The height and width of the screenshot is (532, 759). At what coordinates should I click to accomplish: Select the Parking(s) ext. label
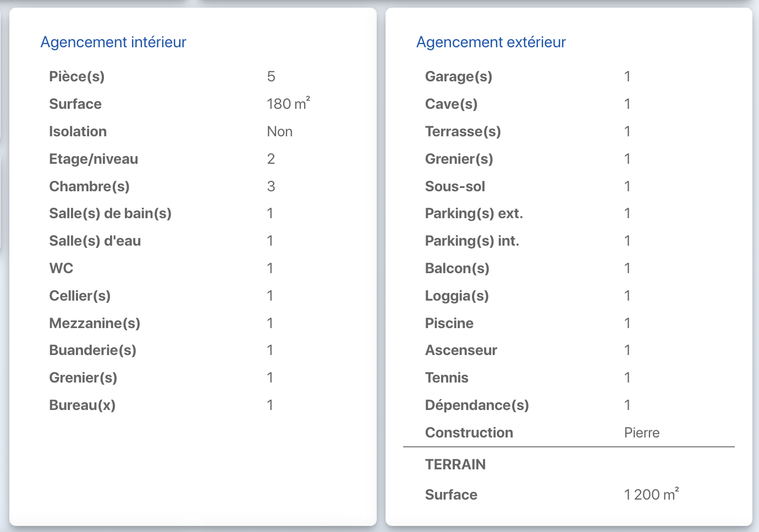click(x=474, y=213)
